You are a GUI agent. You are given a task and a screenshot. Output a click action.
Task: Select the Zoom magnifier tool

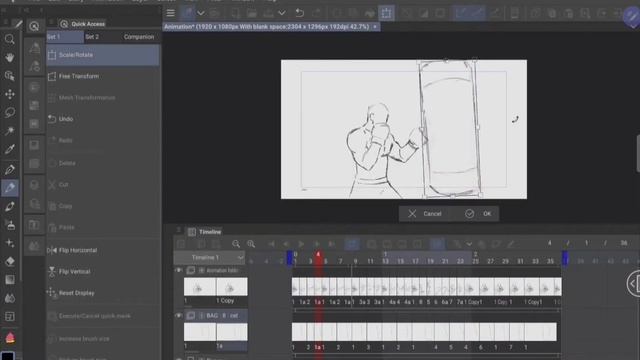click(x=9, y=39)
